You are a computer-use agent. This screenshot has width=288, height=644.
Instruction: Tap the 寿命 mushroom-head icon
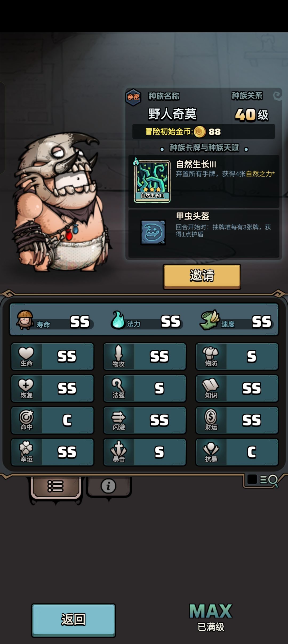(25, 320)
